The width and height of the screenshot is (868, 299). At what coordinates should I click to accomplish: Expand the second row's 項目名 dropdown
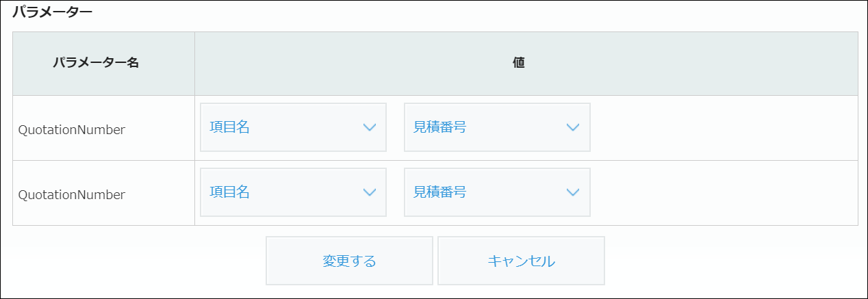(293, 192)
